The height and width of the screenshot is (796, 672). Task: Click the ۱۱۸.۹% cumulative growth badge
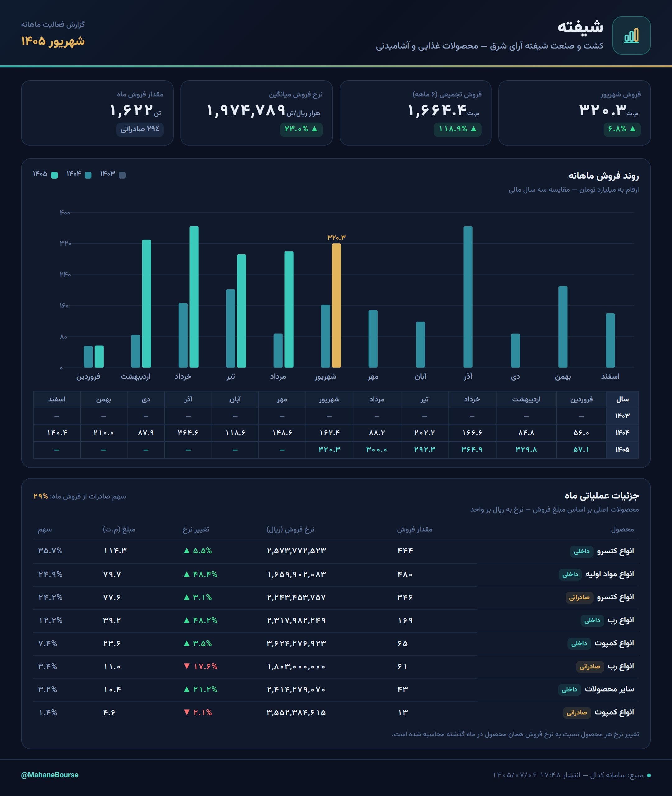click(x=458, y=129)
